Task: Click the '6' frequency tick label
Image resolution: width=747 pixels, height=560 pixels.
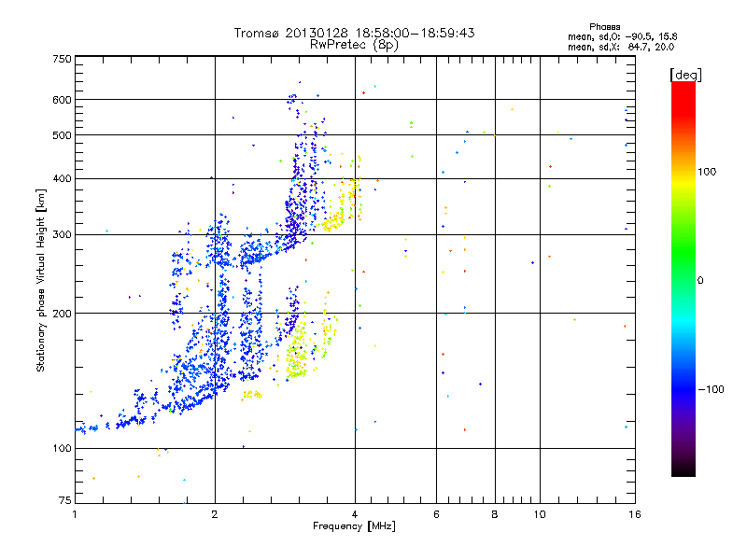Action: tap(436, 514)
